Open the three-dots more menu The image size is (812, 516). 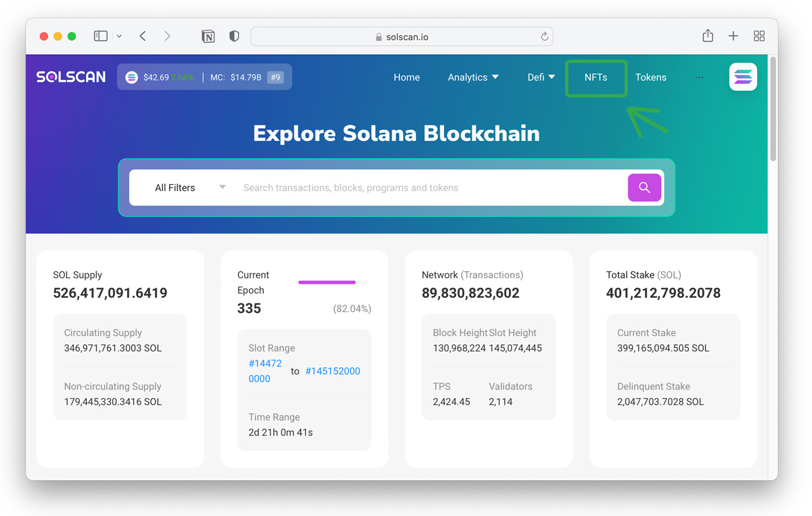pos(699,77)
